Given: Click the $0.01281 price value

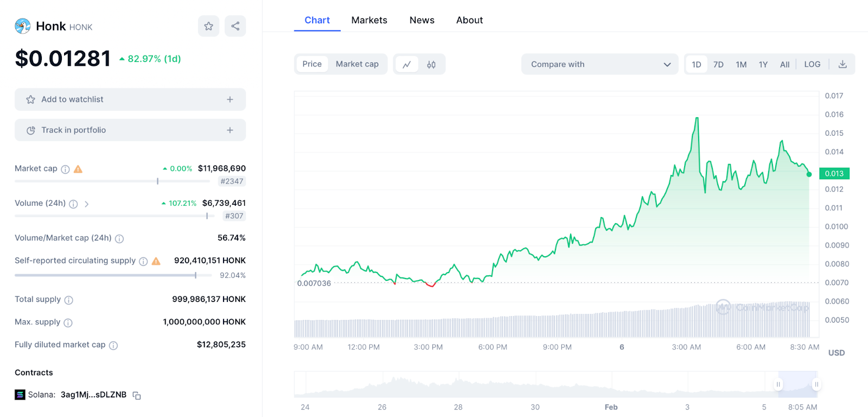Looking at the screenshot, I should [63, 59].
